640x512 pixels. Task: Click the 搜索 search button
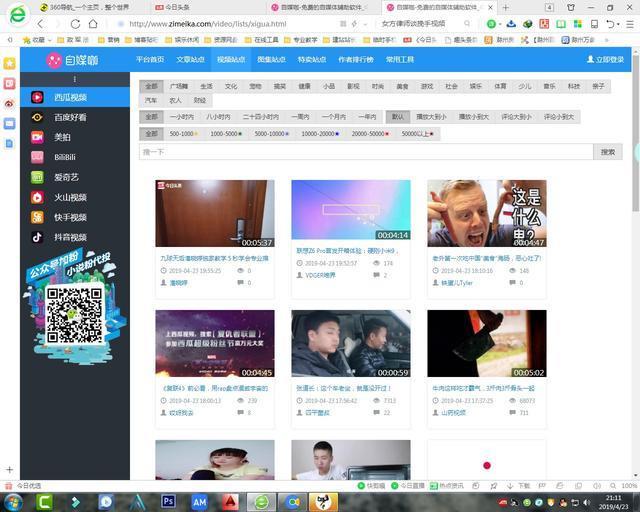click(x=606, y=152)
